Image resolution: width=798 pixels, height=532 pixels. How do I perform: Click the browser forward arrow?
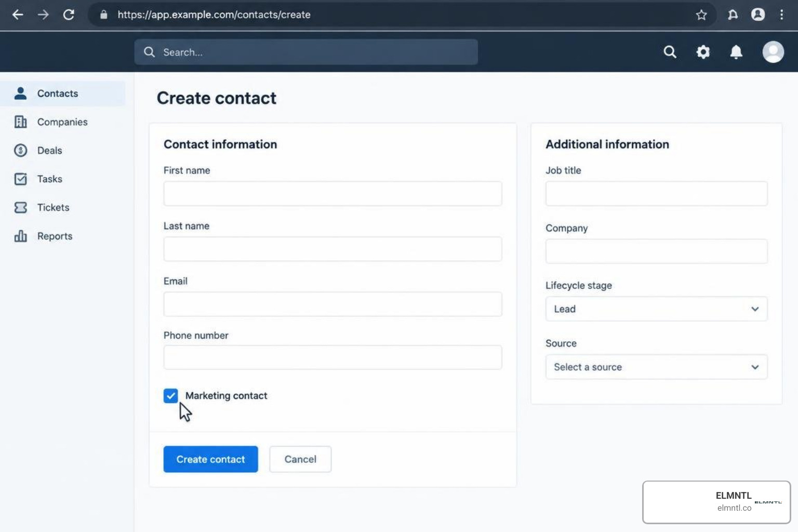(43, 15)
